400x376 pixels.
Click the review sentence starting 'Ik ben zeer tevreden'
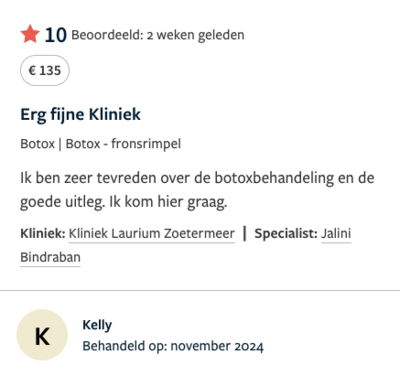coord(197,178)
